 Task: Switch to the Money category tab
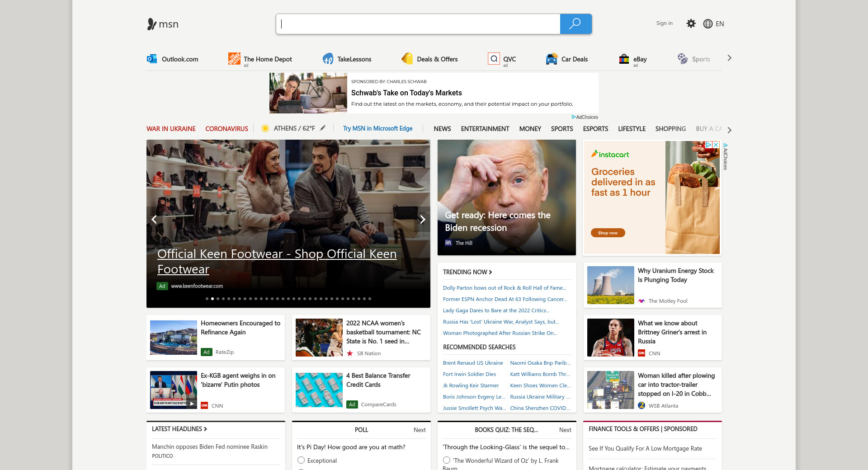[x=530, y=129]
